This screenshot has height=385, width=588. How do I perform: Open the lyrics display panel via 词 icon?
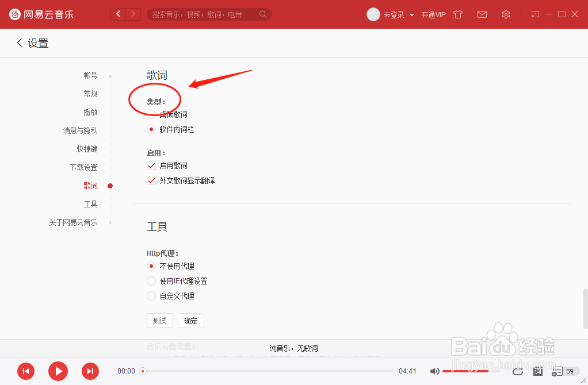click(x=537, y=372)
